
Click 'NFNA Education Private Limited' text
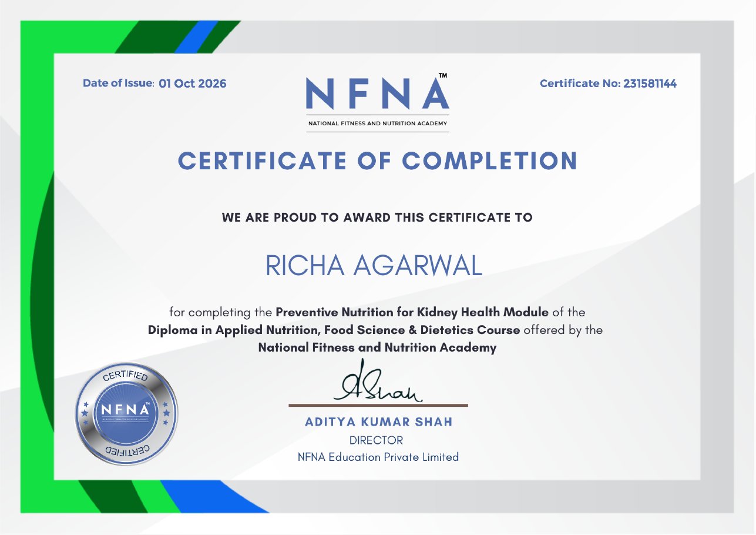click(378, 457)
